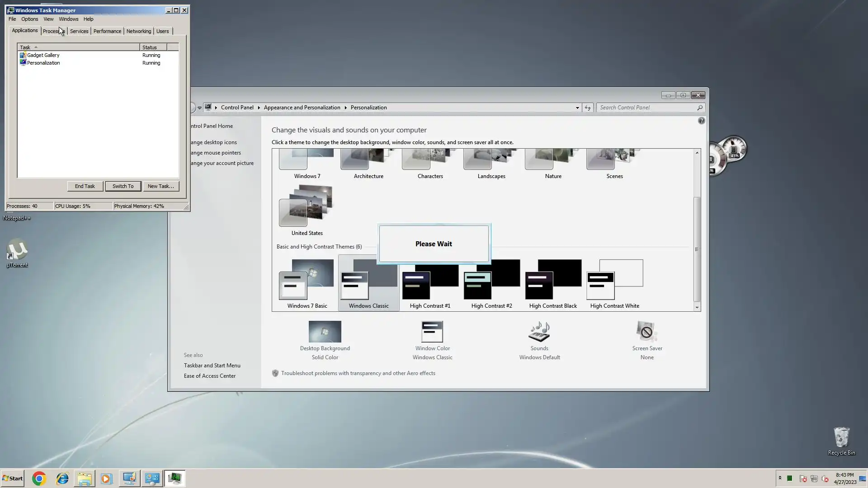Click the help question mark icon
The image size is (868, 488).
click(701, 121)
